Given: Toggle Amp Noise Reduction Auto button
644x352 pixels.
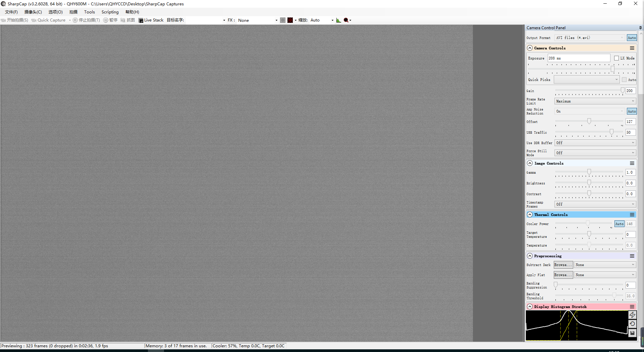Looking at the screenshot, I should point(632,111).
